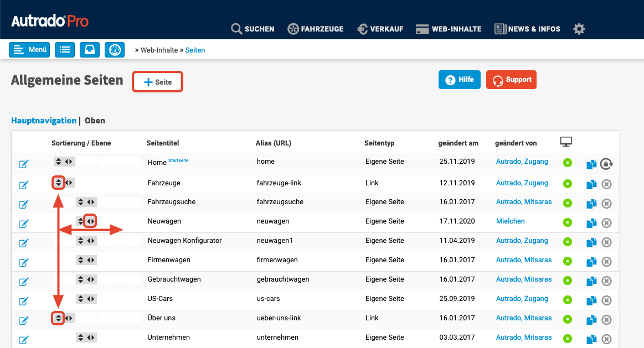Click the lock reset icon for Home row
The width and height of the screenshot is (644, 348).
[607, 164]
